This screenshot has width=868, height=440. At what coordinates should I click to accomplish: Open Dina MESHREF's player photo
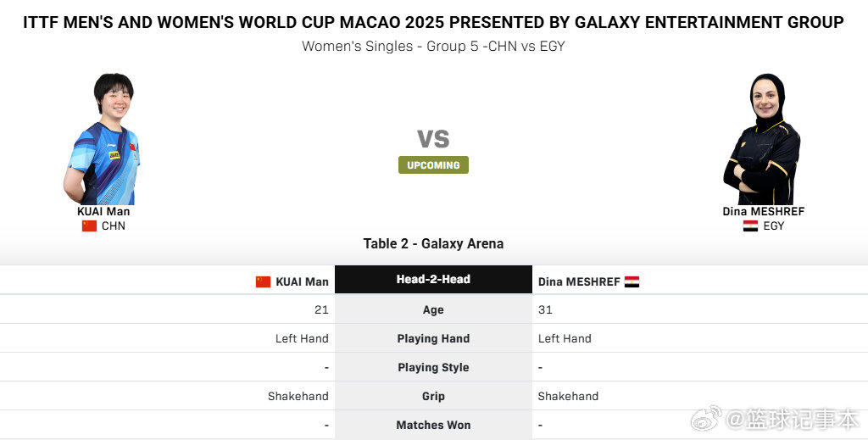pos(763,138)
